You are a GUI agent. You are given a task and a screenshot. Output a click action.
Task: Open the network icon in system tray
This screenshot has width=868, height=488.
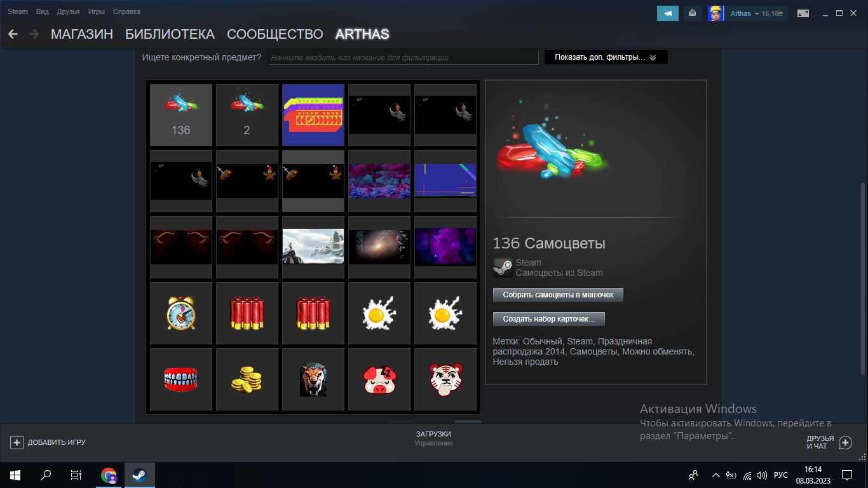[747, 475]
